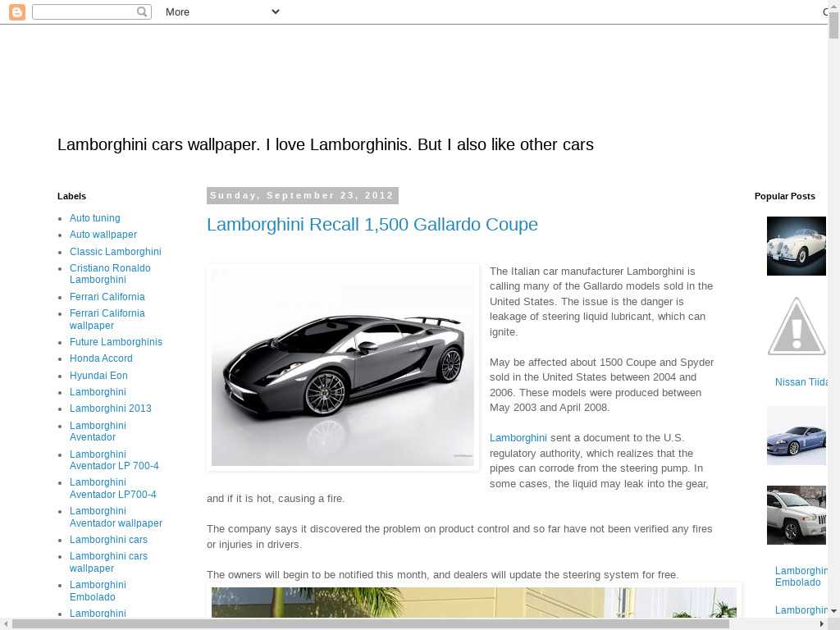Open the Future Lamborghinis label
Screen dimensions: 840x630
click(116, 342)
